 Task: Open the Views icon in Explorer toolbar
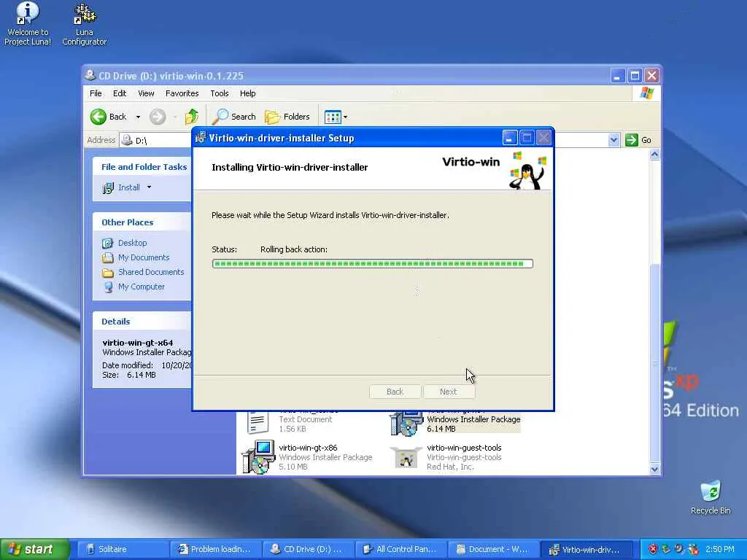pos(333,117)
